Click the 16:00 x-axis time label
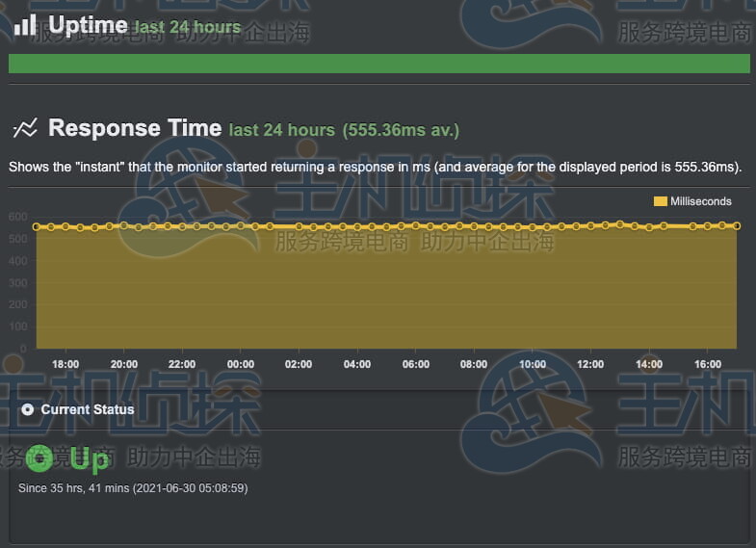This screenshot has width=756, height=548. coord(708,365)
